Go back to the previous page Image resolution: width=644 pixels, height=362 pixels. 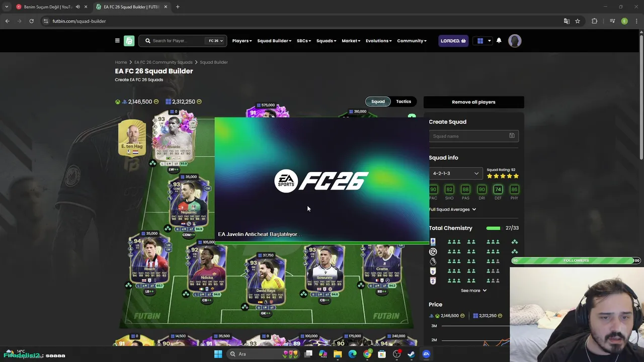7,21
